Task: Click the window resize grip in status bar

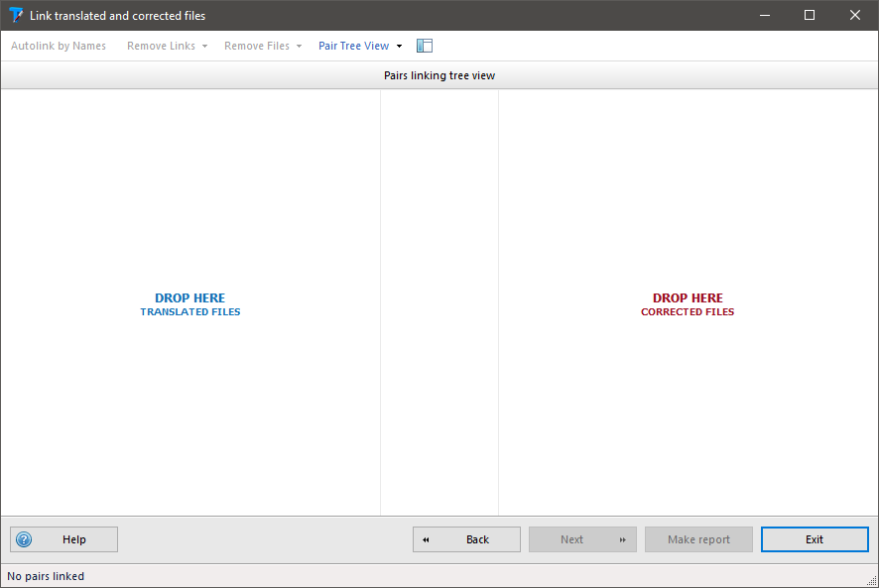Action: click(x=872, y=581)
